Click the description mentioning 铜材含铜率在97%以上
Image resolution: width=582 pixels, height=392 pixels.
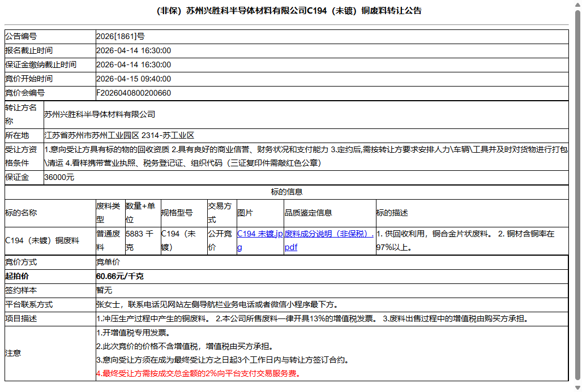click(x=472, y=241)
